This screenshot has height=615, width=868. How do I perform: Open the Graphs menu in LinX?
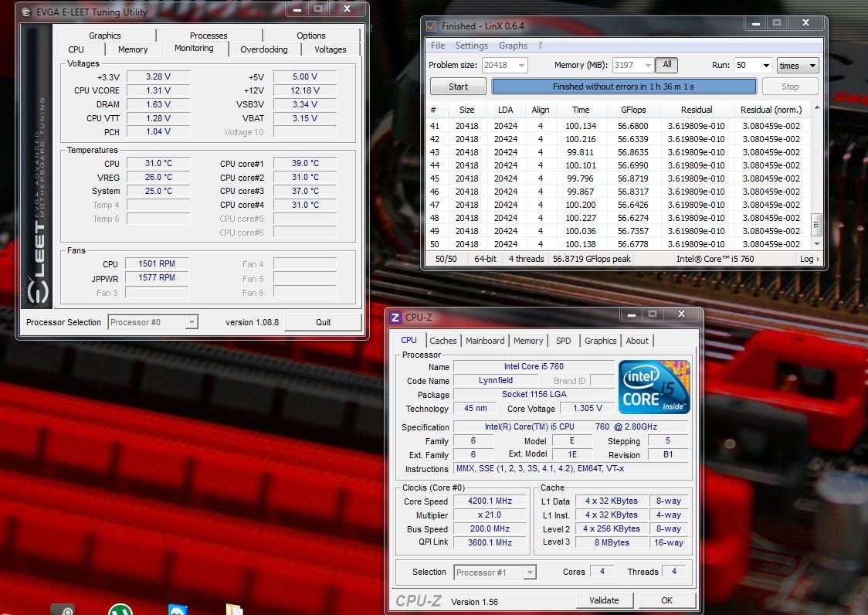[514, 46]
